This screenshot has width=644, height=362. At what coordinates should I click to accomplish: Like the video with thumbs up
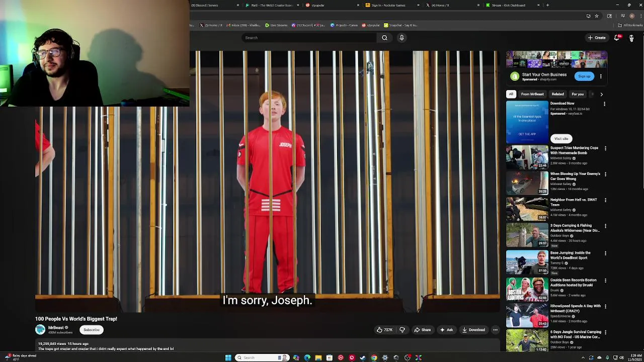385,330
